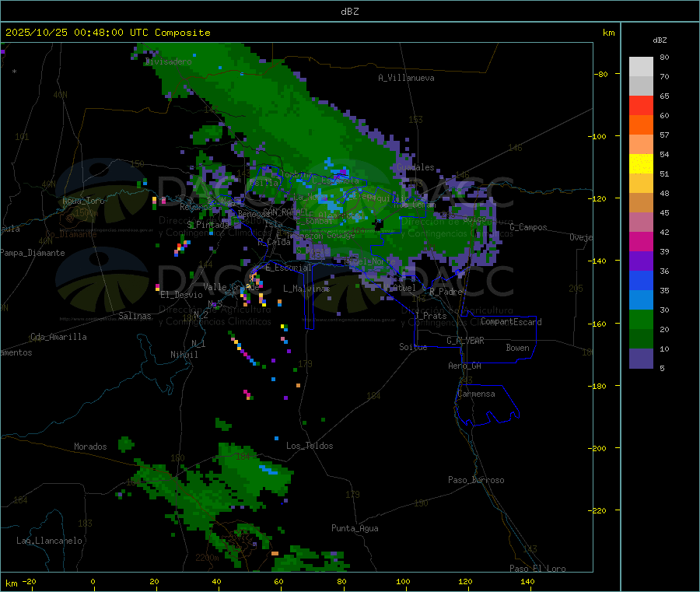700x592 pixels.
Task: Click the G_ALVEAR label
Action: pyautogui.click(x=465, y=341)
